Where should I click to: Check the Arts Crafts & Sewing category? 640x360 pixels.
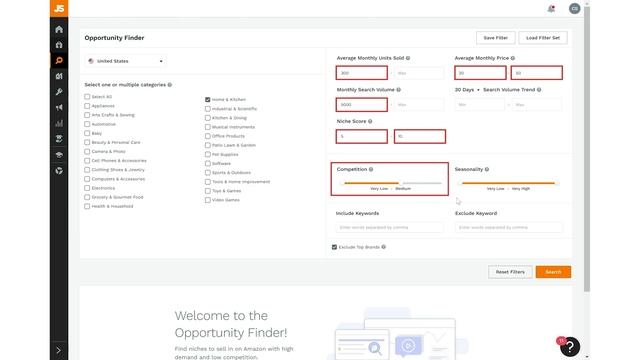click(87, 115)
